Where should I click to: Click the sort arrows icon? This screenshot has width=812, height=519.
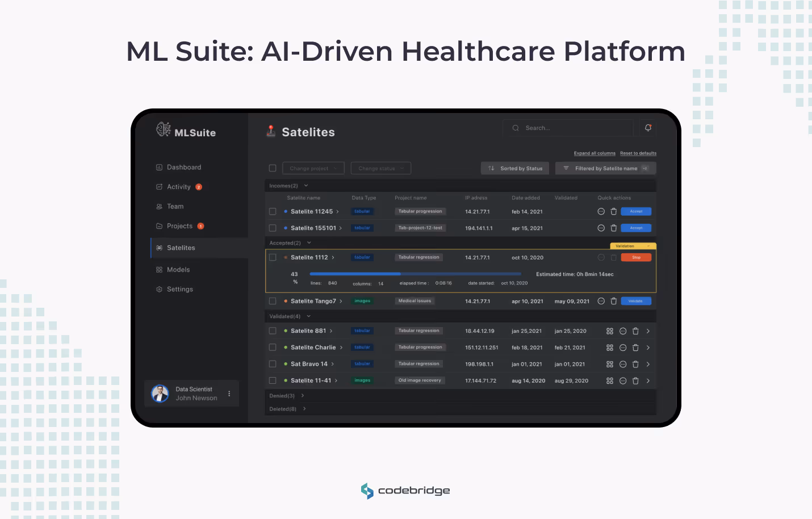point(491,168)
